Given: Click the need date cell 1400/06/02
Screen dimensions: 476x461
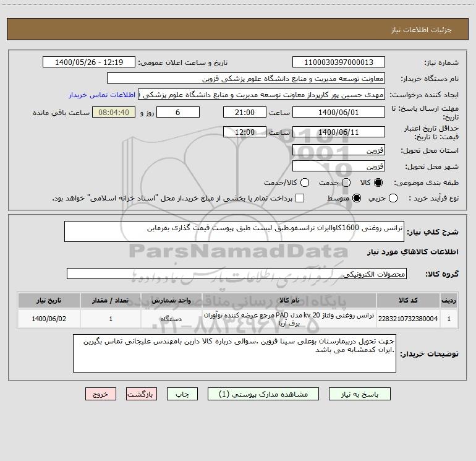Looking at the screenshot, I should (x=49, y=319).
